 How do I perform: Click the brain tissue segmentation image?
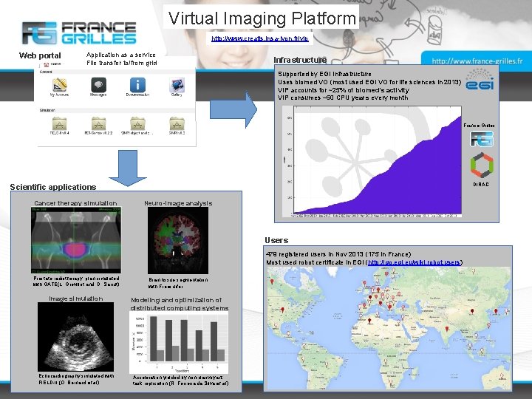point(178,240)
